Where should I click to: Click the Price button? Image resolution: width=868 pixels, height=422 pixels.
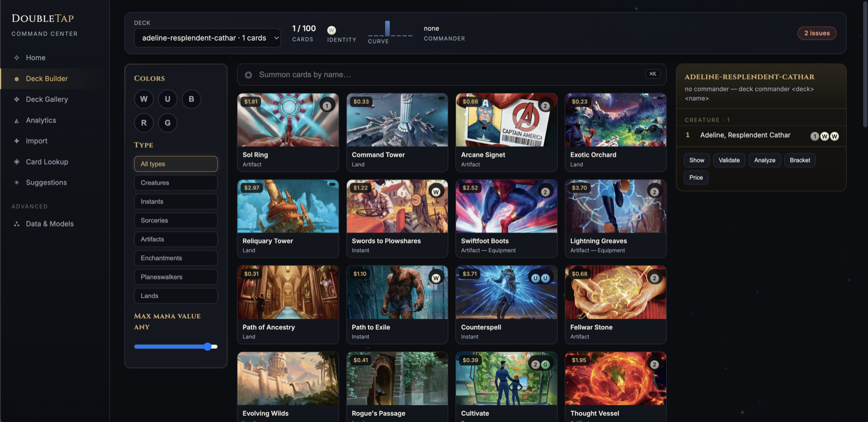[x=696, y=177]
